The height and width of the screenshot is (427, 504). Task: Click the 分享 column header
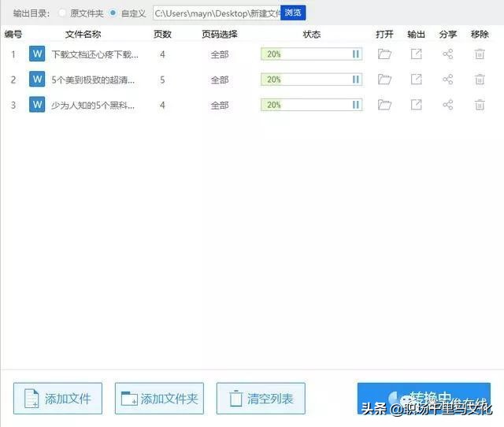448,35
